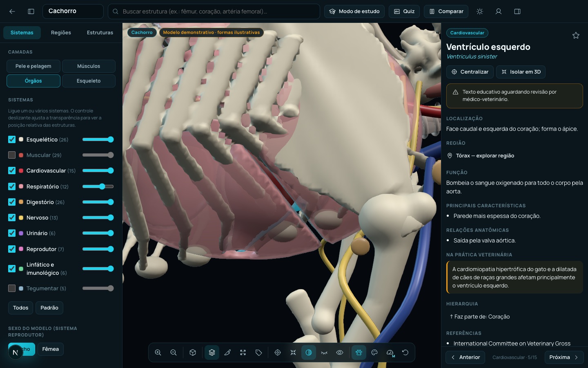Click the expand arrows fullscreen icon

pyautogui.click(x=243, y=352)
